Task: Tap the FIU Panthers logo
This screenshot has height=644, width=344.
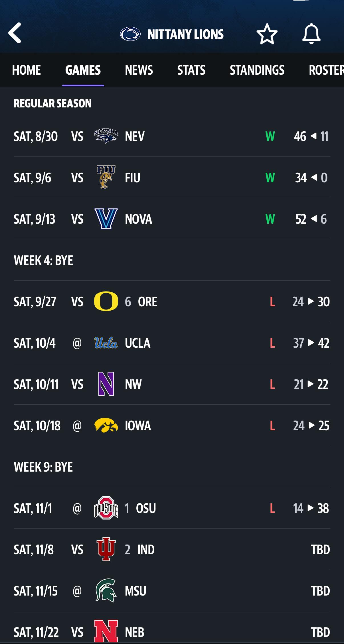Action: pos(106,177)
